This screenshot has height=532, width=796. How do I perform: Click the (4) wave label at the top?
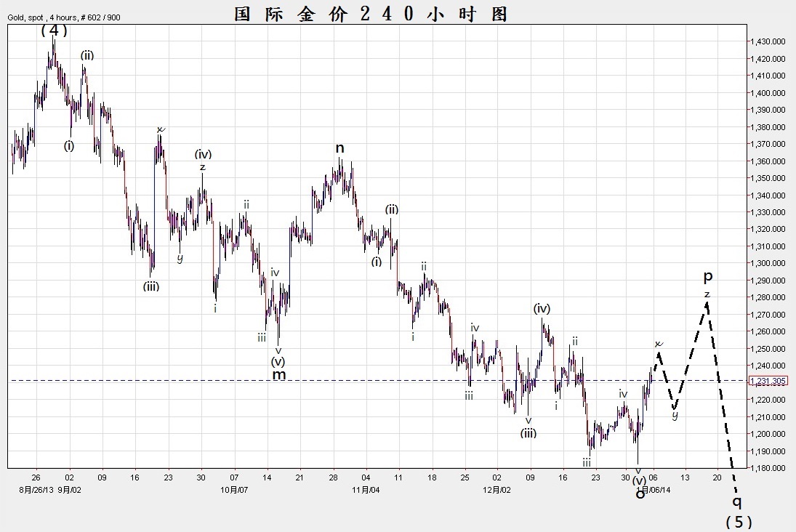[55, 31]
